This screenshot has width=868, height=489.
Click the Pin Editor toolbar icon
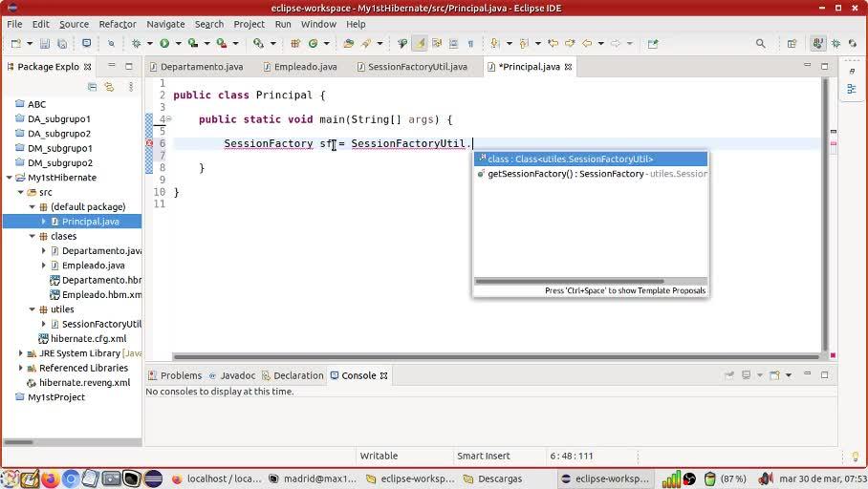pos(653,44)
